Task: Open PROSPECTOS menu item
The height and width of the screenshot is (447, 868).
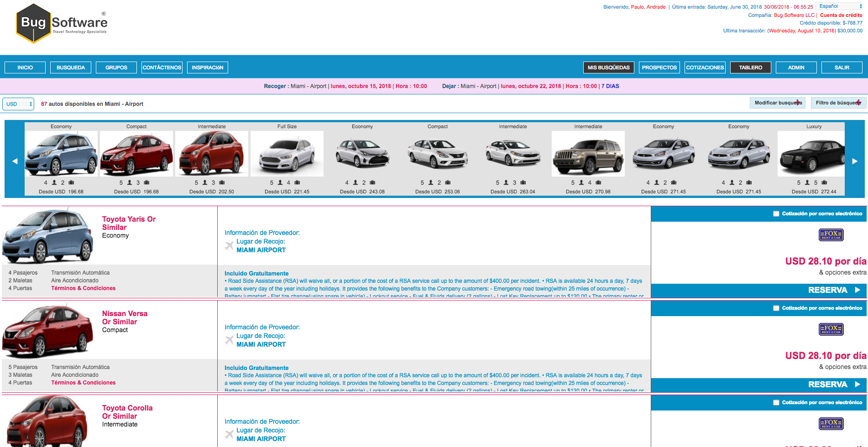Action: click(x=659, y=68)
